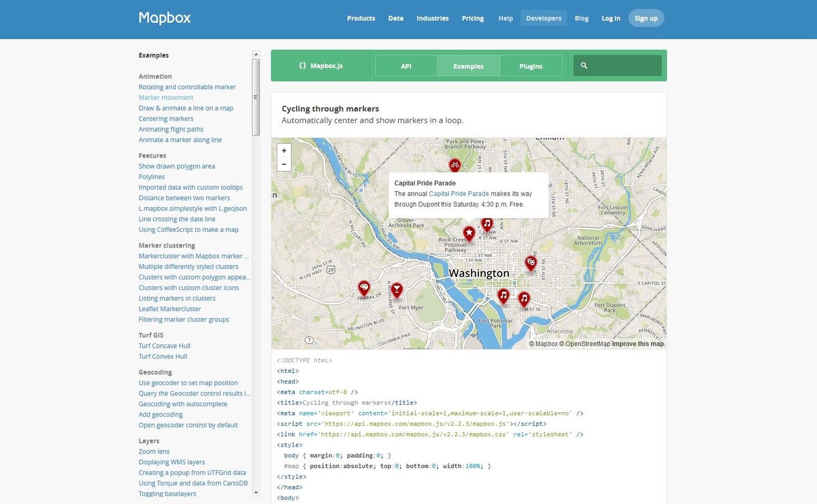Zoom in with the map plus button
This screenshot has height=504, width=817.
click(x=284, y=151)
